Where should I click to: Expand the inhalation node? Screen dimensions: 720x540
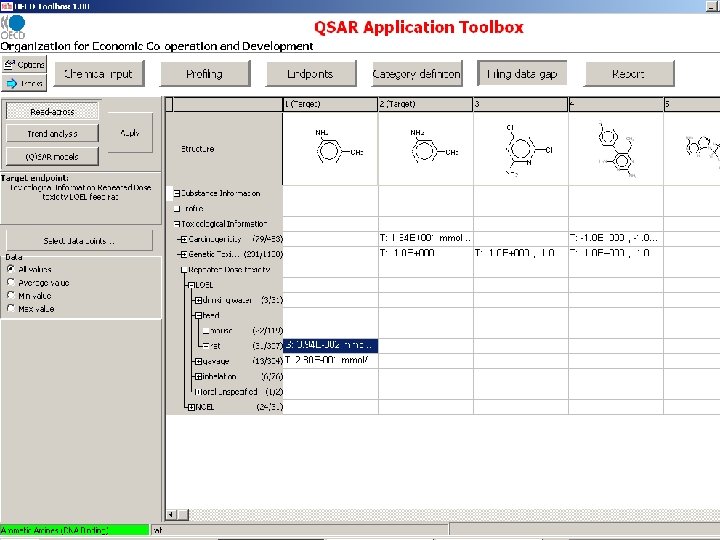[198, 377]
